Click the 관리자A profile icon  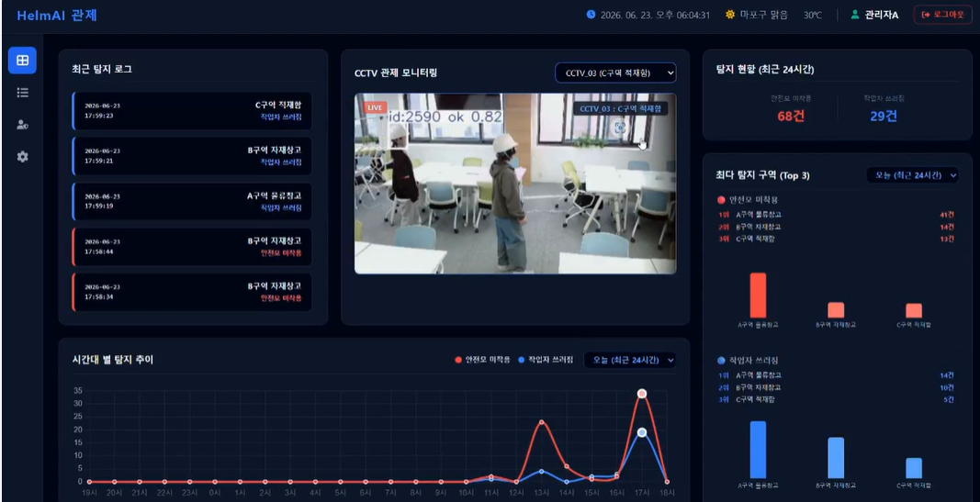coord(855,15)
